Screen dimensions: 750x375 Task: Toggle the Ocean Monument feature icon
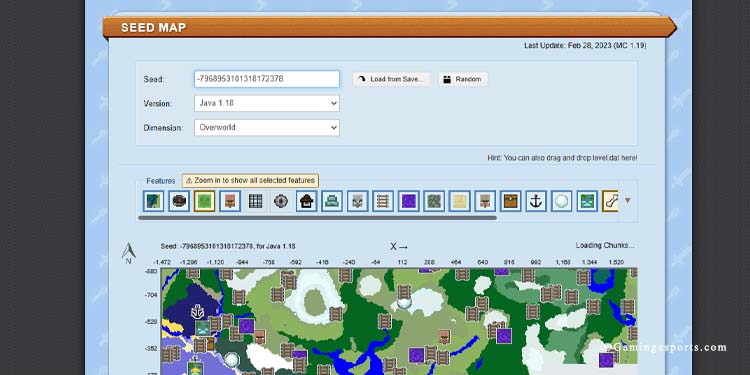pos(331,201)
